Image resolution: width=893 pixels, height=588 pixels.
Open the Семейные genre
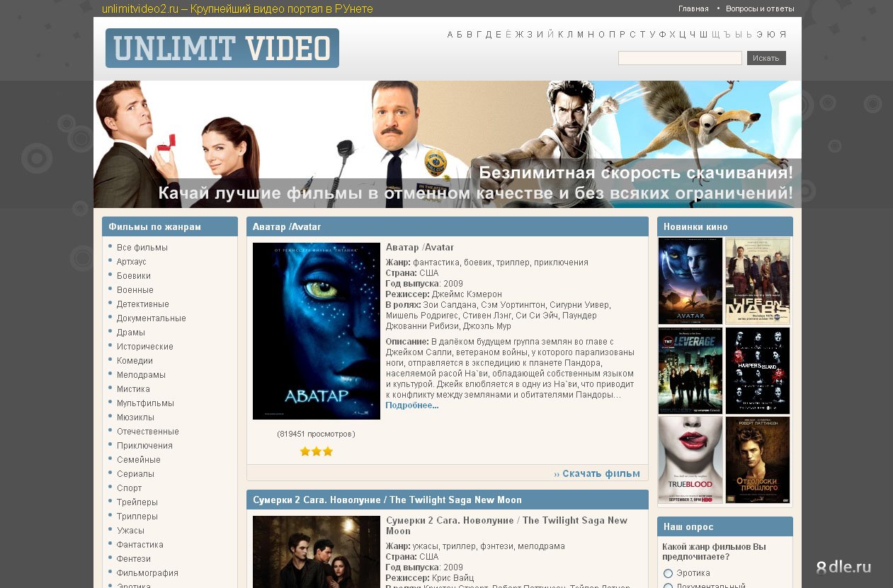tap(139, 460)
